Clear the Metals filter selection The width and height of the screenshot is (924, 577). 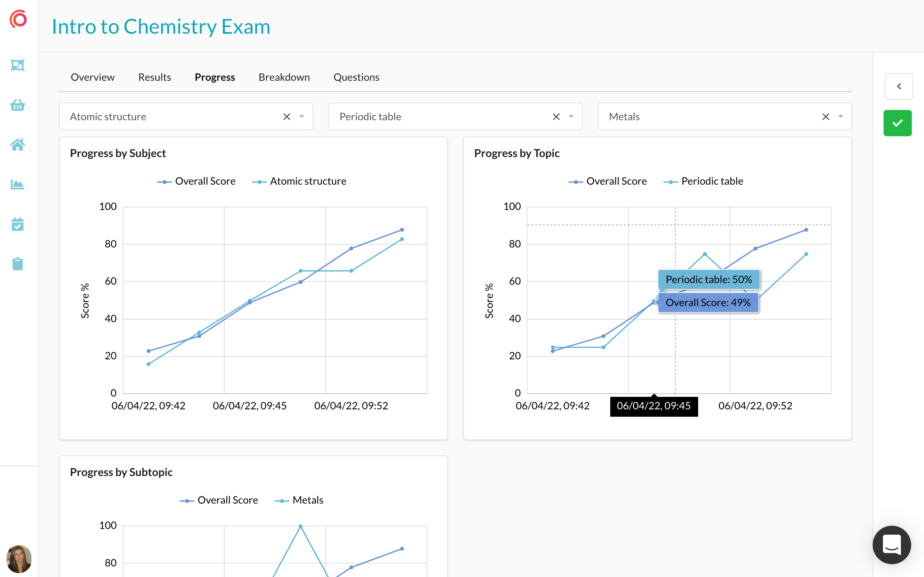[x=826, y=117]
